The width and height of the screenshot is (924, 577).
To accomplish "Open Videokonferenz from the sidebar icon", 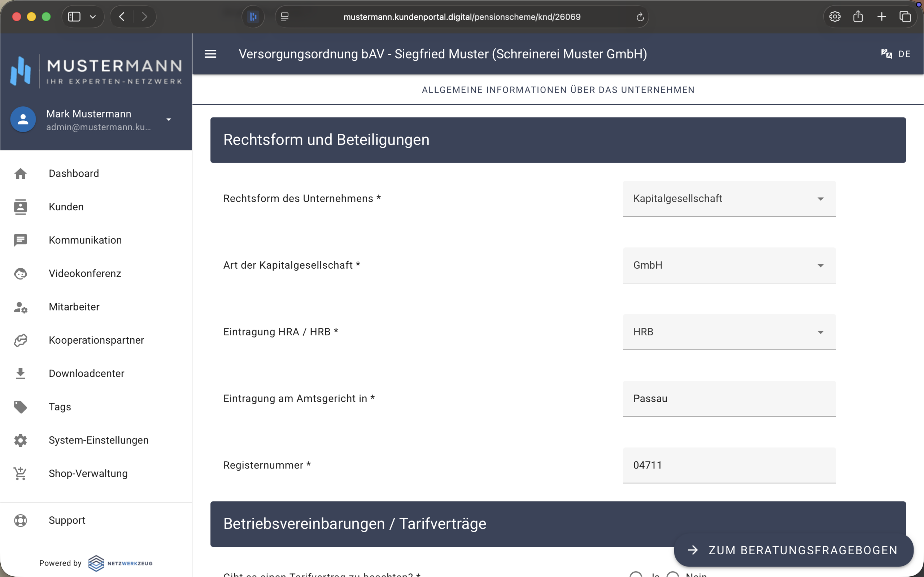I will pyautogui.click(x=21, y=274).
